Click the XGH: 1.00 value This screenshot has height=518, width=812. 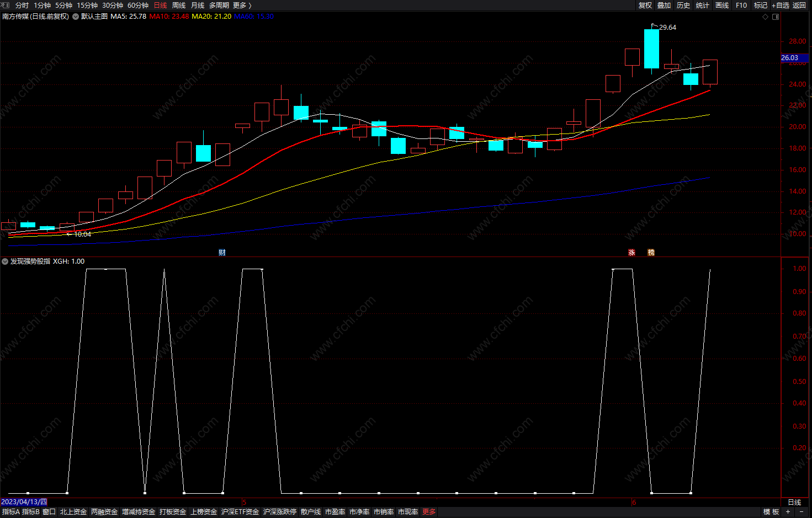(68, 261)
